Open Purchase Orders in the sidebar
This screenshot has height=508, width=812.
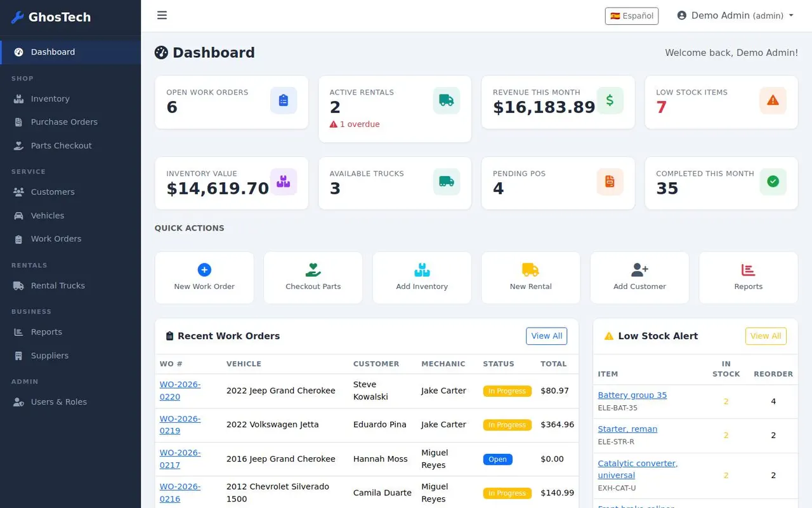[70, 122]
